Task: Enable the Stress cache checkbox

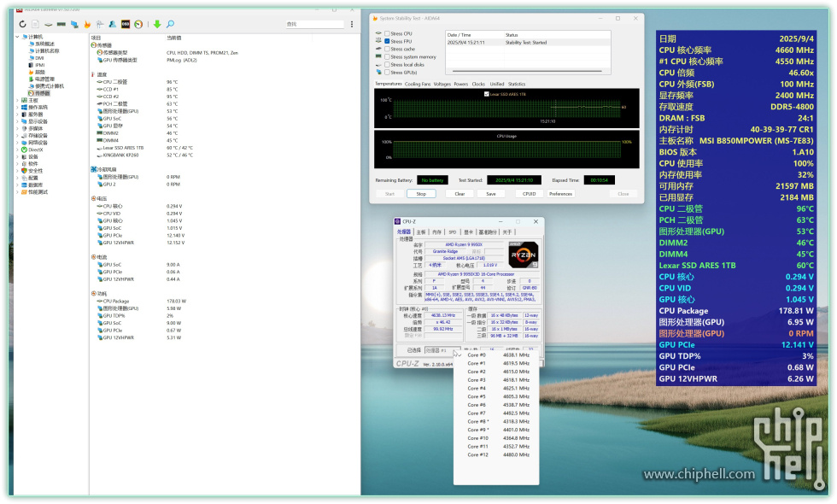Action: point(387,50)
